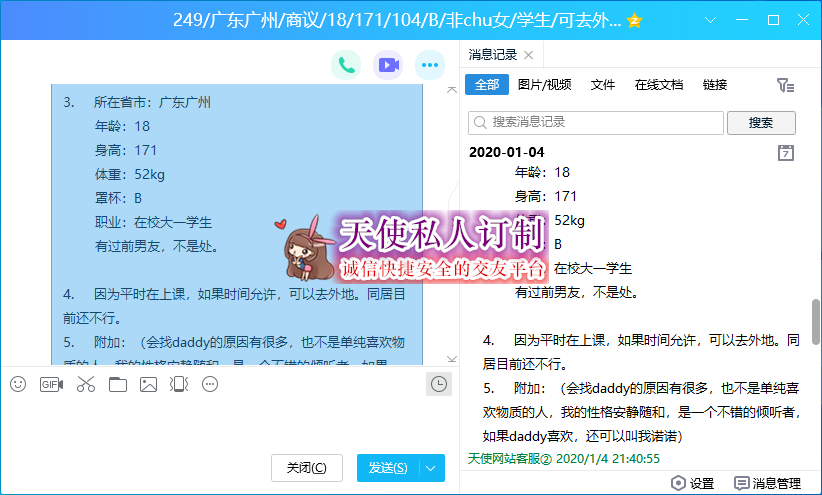Click the GIF sticker icon
The height and width of the screenshot is (495, 822).
click(51, 384)
